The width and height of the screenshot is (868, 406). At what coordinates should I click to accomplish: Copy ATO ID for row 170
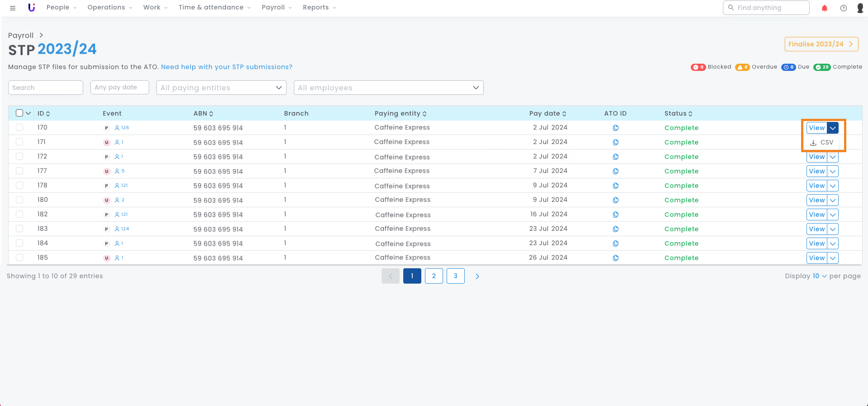pos(615,128)
